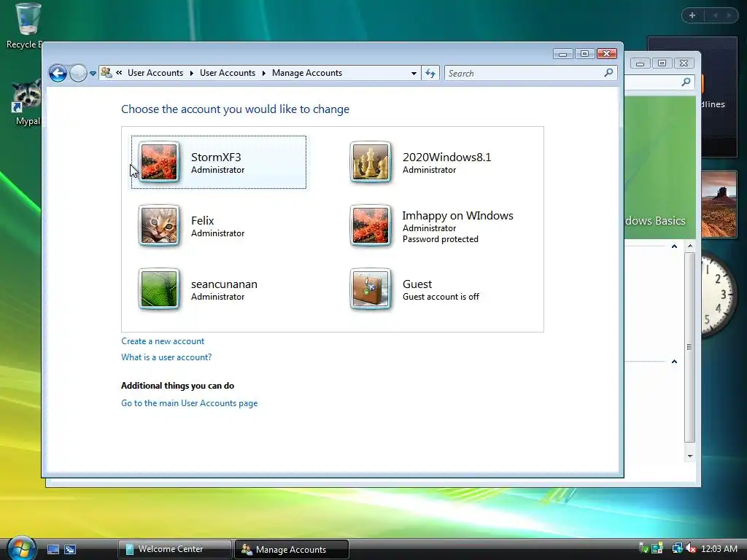Viewport: 747px width, 560px height.
Task: Click the Felix account name
Action: [x=203, y=220]
